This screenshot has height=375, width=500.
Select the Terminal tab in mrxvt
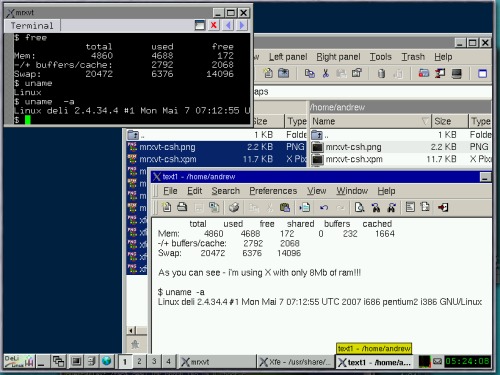pos(32,25)
